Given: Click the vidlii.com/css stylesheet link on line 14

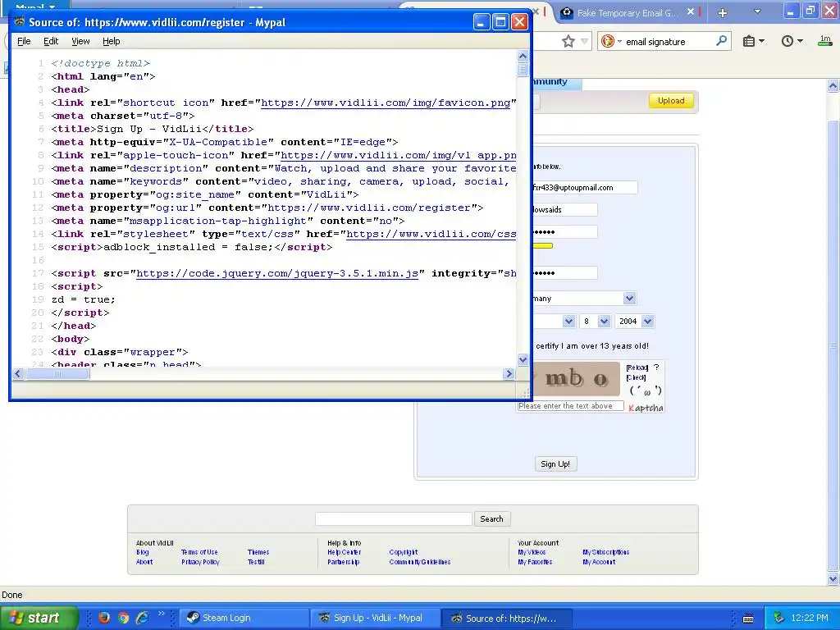Looking at the screenshot, I should pos(431,234).
